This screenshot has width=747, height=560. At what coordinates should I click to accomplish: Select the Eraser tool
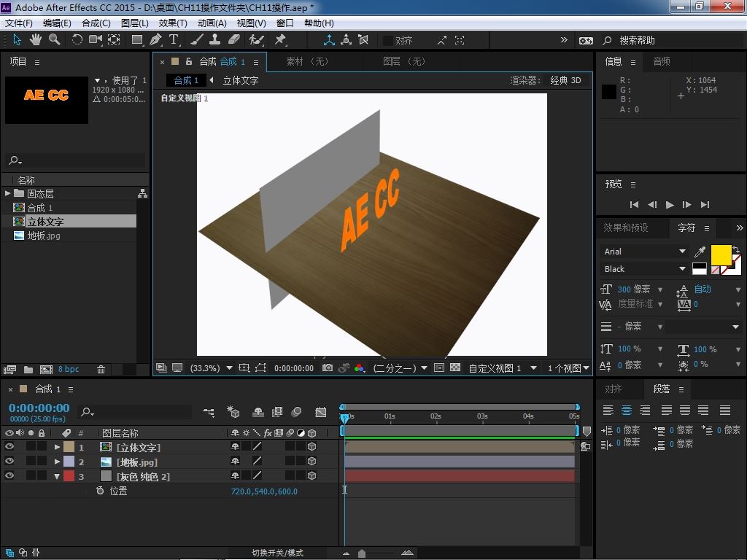234,39
